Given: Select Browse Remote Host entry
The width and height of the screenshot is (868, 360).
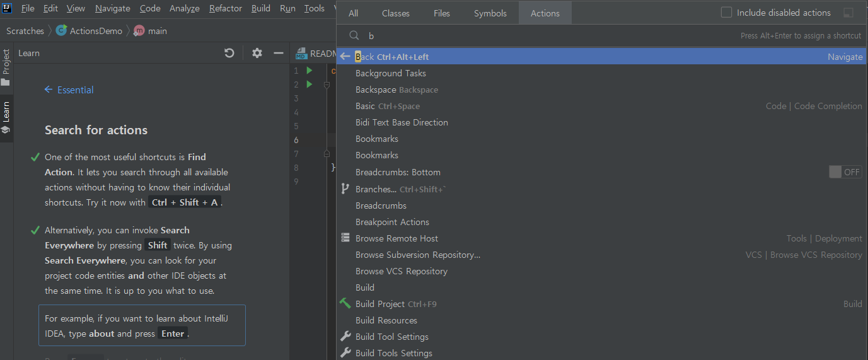Looking at the screenshot, I should (601, 238).
